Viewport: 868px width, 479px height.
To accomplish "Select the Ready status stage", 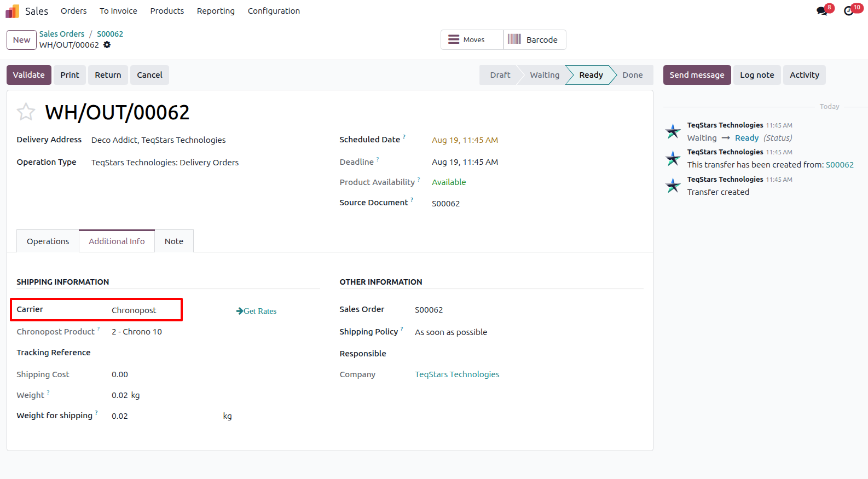I will coord(591,75).
